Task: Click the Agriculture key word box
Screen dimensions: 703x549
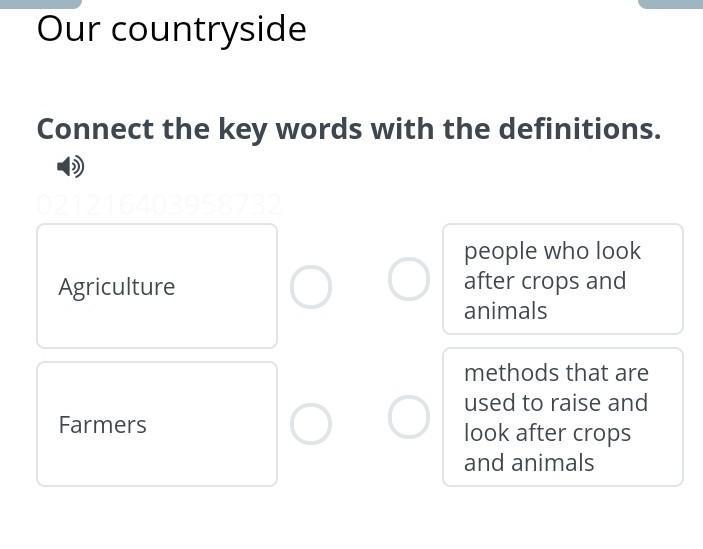Action: 157,286
